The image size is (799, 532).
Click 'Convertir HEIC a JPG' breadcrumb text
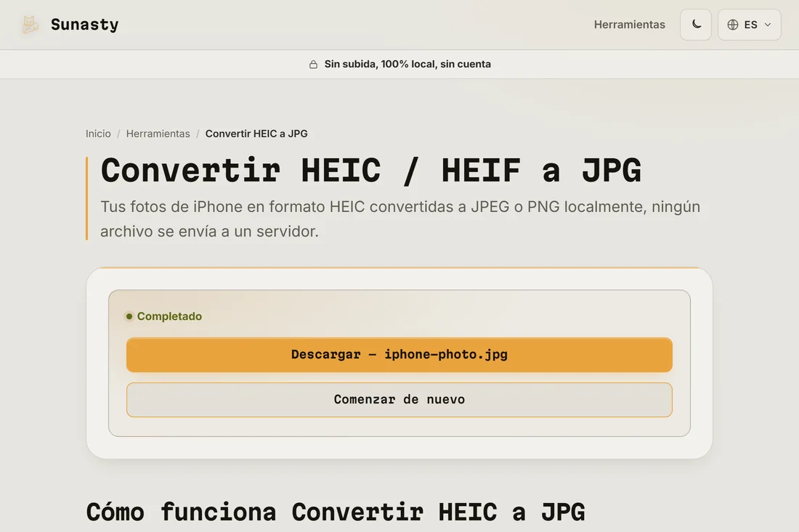(256, 134)
